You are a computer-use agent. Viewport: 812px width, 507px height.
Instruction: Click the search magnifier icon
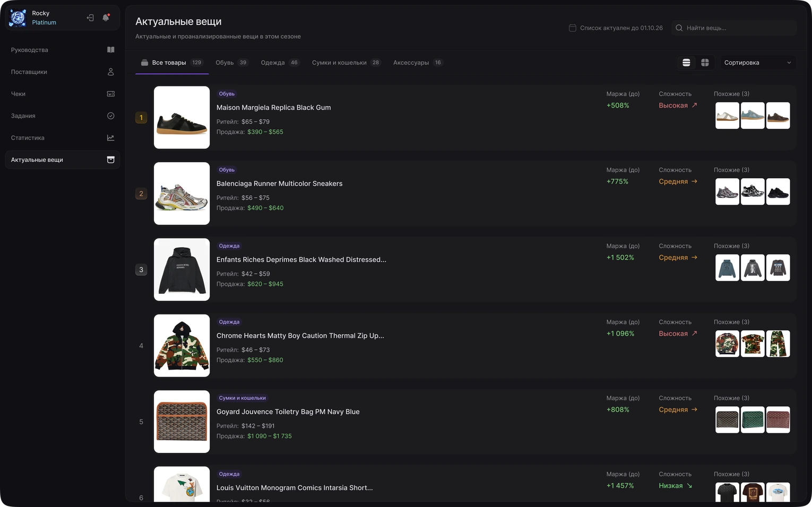(679, 28)
